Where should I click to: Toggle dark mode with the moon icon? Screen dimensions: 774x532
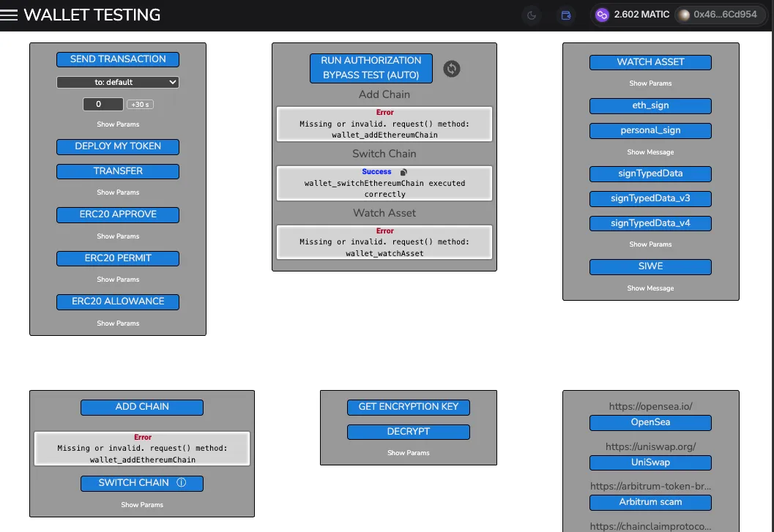(530, 14)
